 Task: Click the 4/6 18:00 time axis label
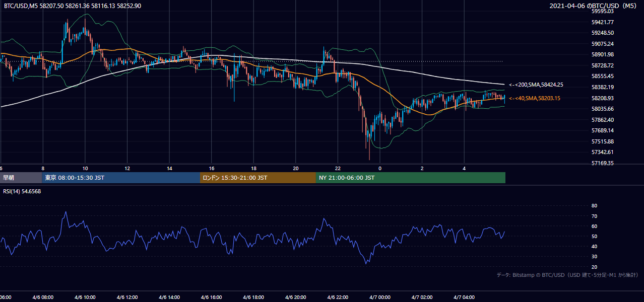point(253,297)
